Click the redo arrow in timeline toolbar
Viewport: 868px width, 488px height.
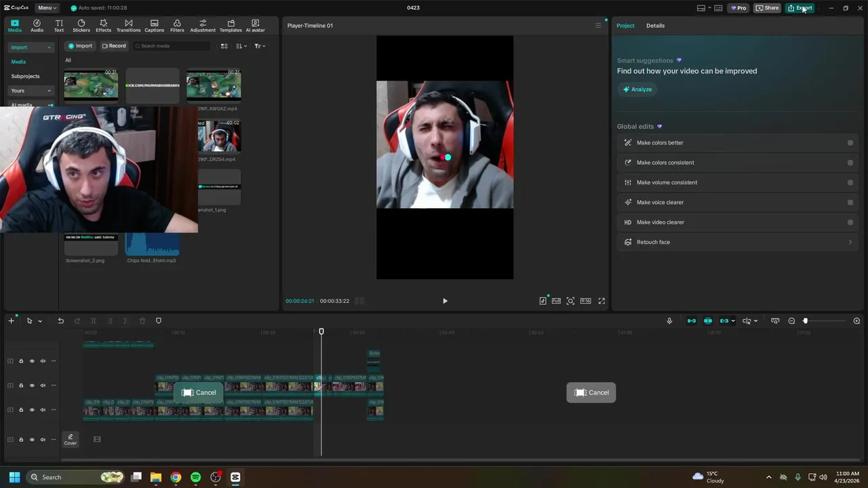coord(77,321)
